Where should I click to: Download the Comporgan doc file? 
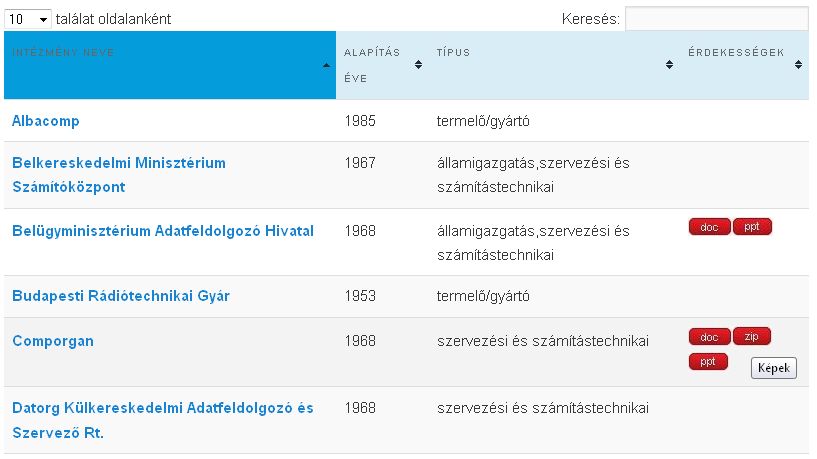point(709,337)
